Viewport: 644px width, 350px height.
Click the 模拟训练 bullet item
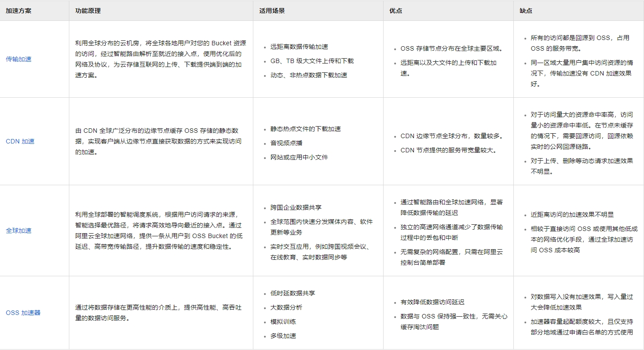pyautogui.click(x=283, y=322)
